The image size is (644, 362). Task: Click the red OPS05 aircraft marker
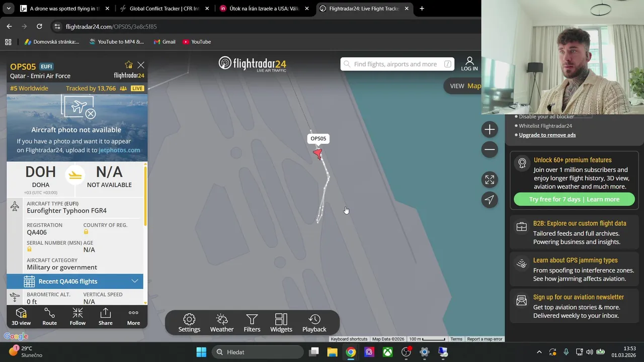click(x=317, y=153)
